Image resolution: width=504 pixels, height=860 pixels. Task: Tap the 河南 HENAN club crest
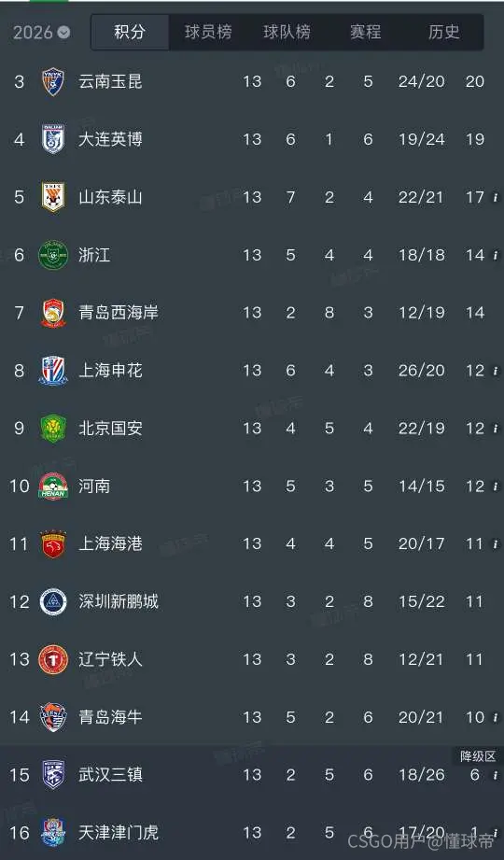pyautogui.click(x=53, y=486)
